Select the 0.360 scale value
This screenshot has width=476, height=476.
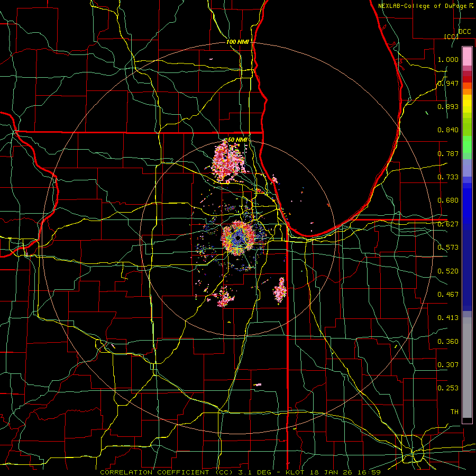448,342
